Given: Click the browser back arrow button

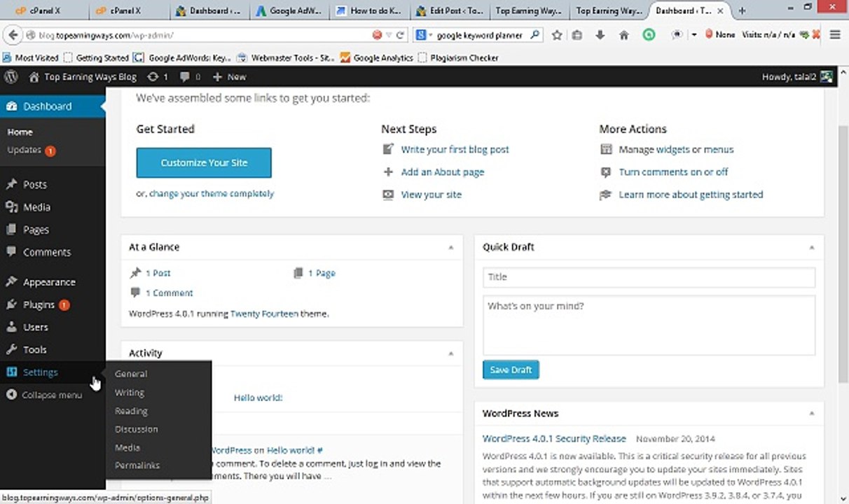Looking at the screenshot, I should [12, 34].
